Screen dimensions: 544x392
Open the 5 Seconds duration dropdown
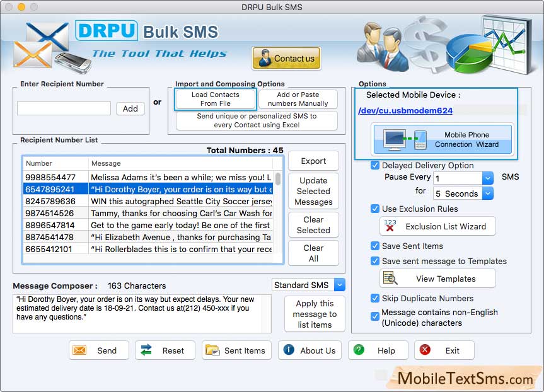[487, 193]
